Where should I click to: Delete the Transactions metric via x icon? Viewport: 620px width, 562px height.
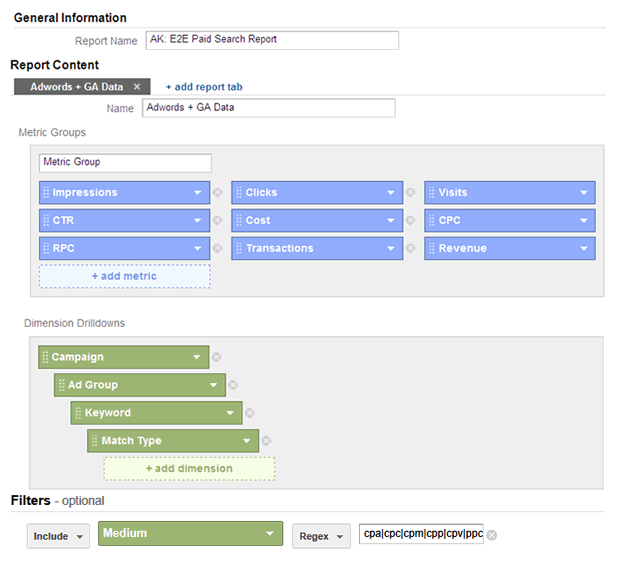(x=410, y=248)
